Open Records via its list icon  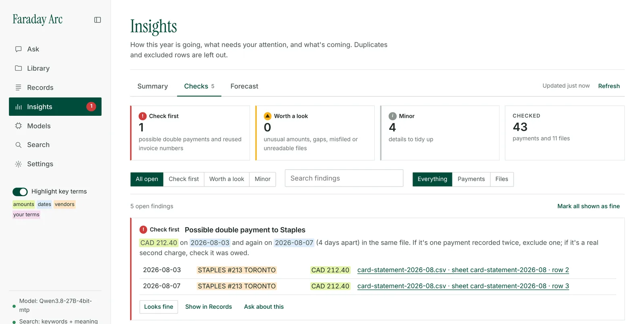pos(19,88)
